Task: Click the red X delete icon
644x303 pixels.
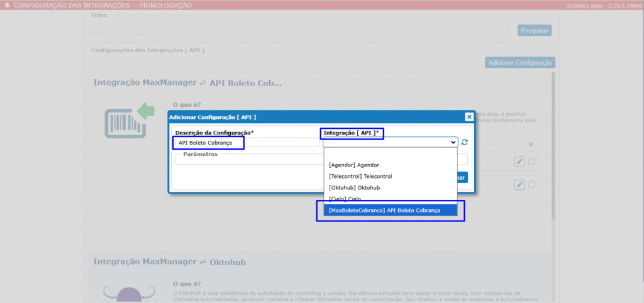Action: click(531, 145)
